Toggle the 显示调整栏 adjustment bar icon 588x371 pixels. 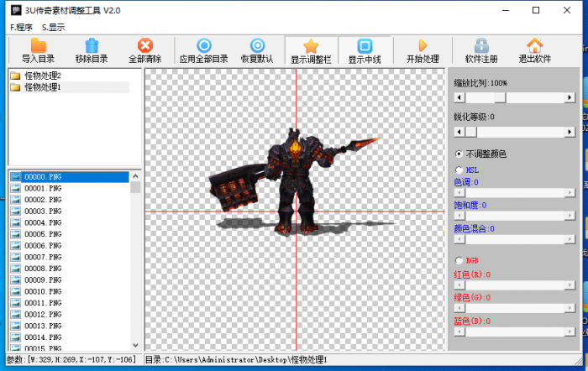point(311,51)
